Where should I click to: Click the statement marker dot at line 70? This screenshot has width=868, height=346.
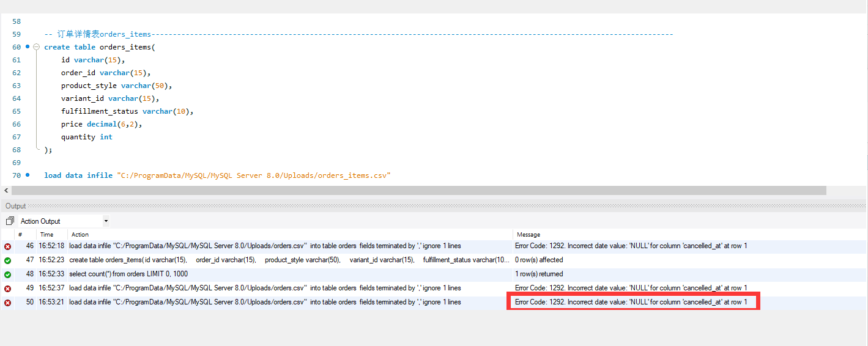pos(28,175)
